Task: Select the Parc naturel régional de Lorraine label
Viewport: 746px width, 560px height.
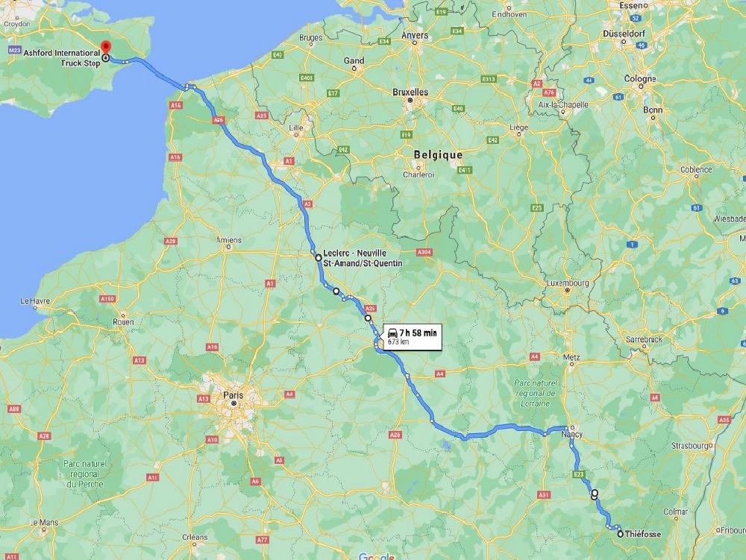Action: tap(535, 393)
